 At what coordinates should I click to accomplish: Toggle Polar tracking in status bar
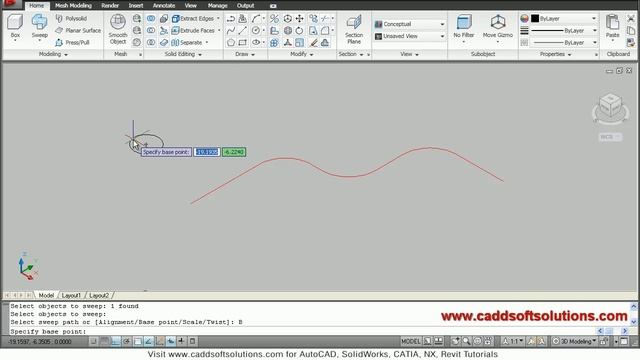[x=127, y=341]
